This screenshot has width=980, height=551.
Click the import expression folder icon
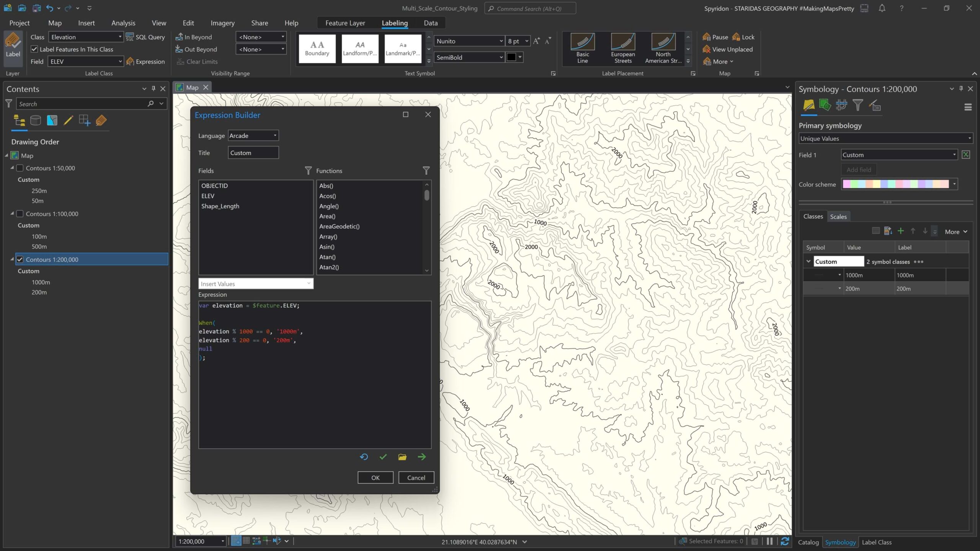[402, 457]
